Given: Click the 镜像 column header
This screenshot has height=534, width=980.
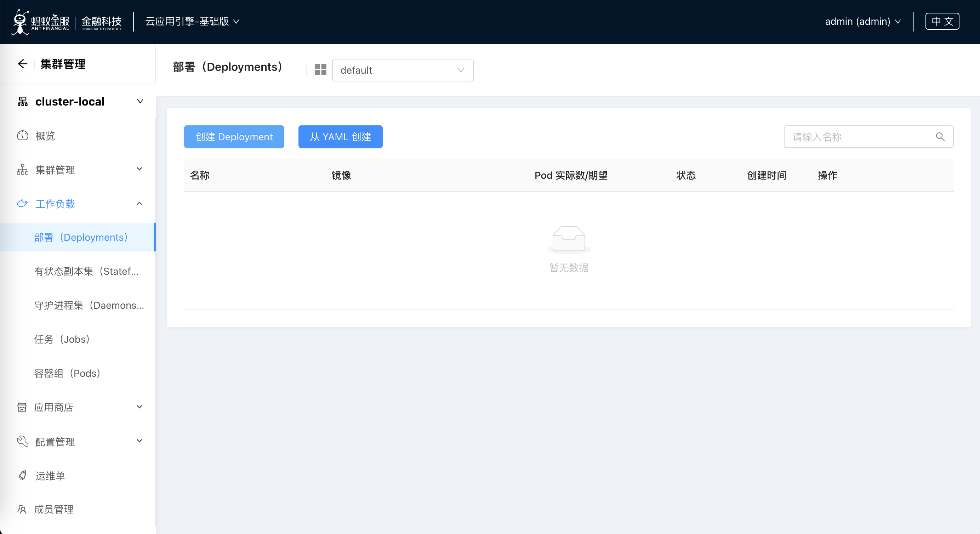Looking at the screenshot, I should click(x=341, y=175).
